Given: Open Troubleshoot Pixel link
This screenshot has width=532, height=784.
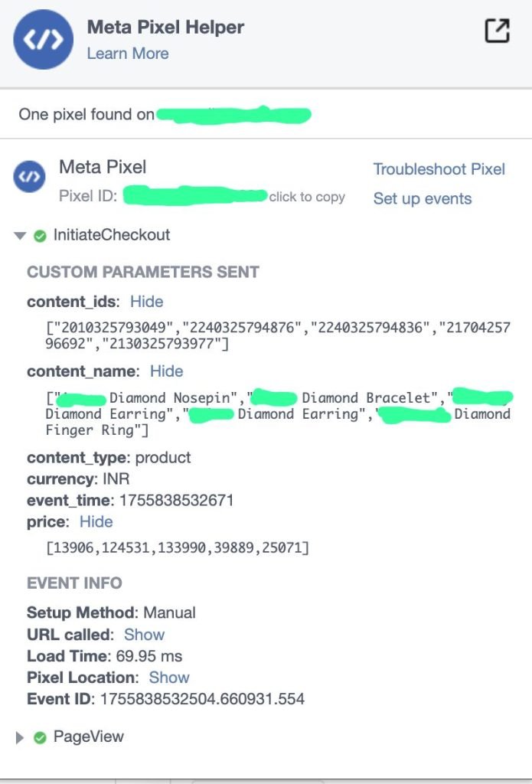Looking at the screenshot, I should tap(439, 169).
